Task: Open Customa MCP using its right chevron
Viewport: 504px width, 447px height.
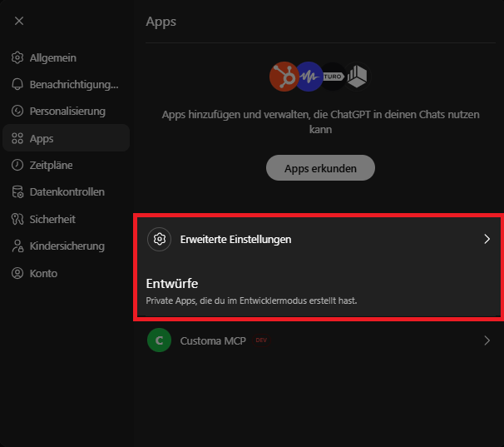Action: click(x=487, y=340)
